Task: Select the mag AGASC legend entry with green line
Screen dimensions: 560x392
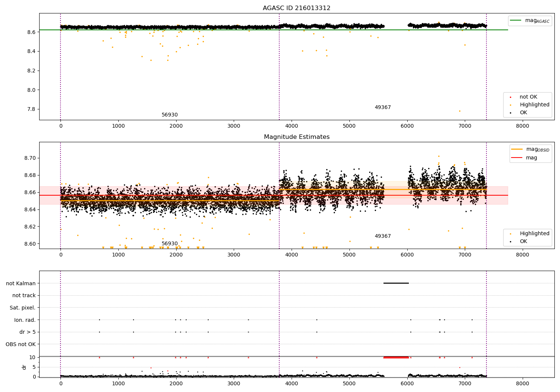Action: coord(530,21)
